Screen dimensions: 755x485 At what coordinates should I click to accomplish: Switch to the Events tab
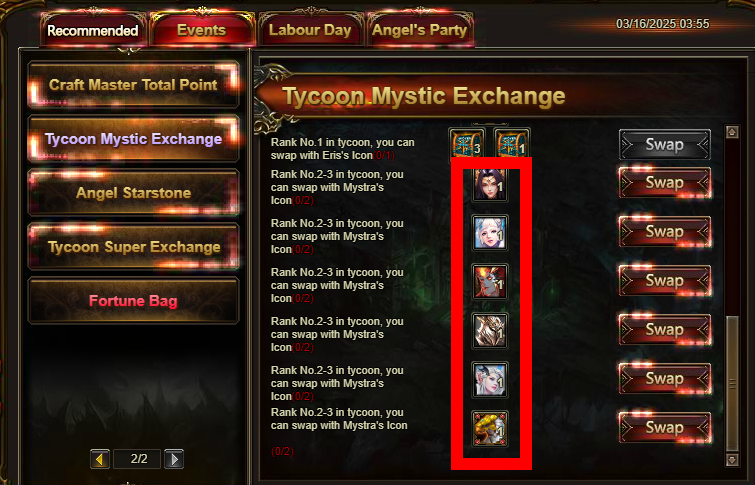(x=202, y=30)
